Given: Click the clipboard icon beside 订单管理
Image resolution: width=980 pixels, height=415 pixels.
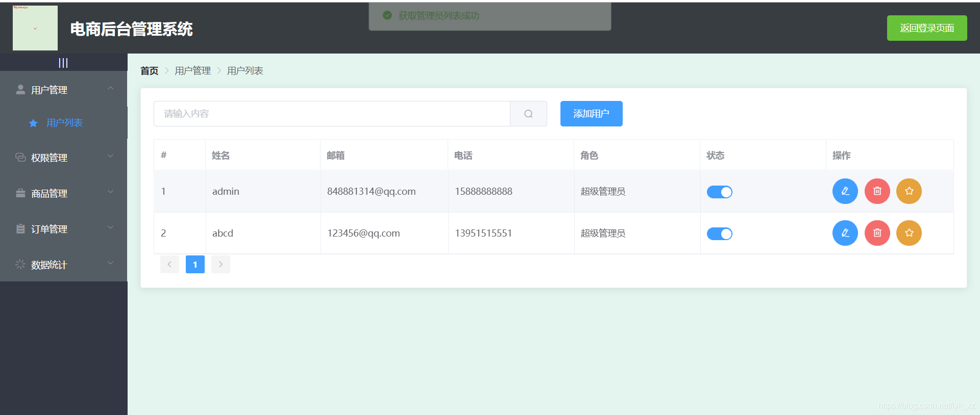Looking at the screenshot, I should click(x=20, y=229).
